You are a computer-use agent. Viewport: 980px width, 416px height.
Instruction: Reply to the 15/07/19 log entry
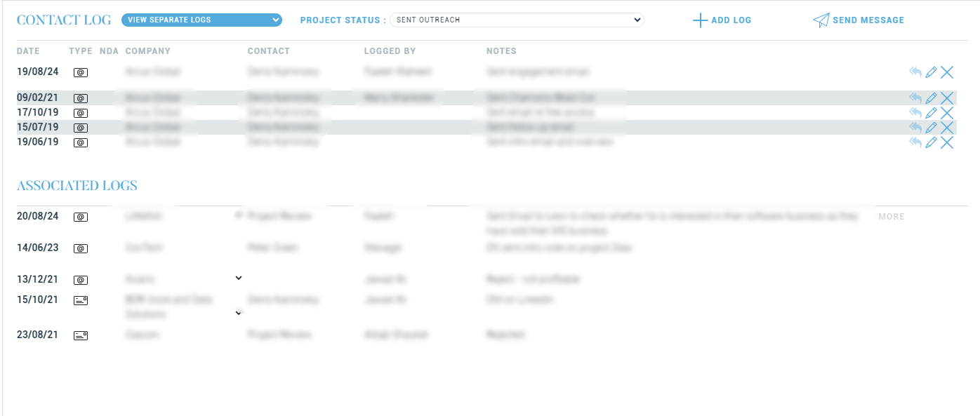click(x=915, y=127)
